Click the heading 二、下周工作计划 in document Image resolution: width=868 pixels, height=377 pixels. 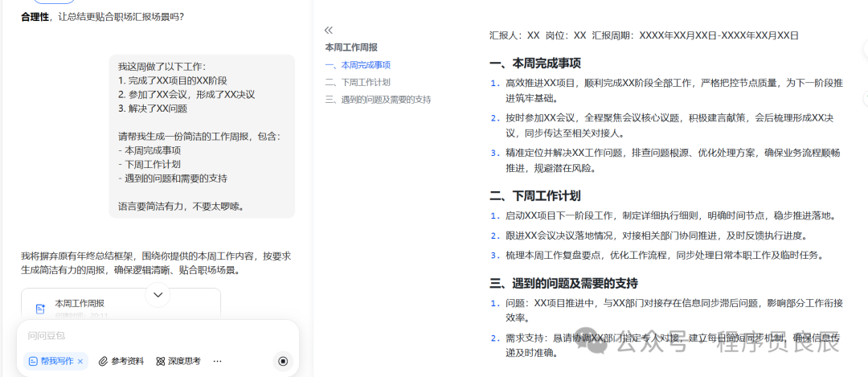click(535, 196)
